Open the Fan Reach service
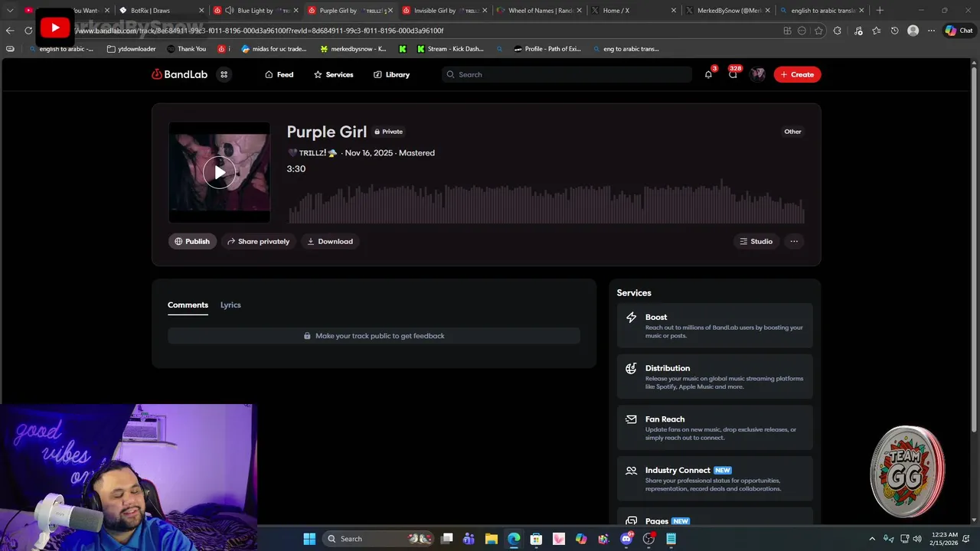 [715, 428]
